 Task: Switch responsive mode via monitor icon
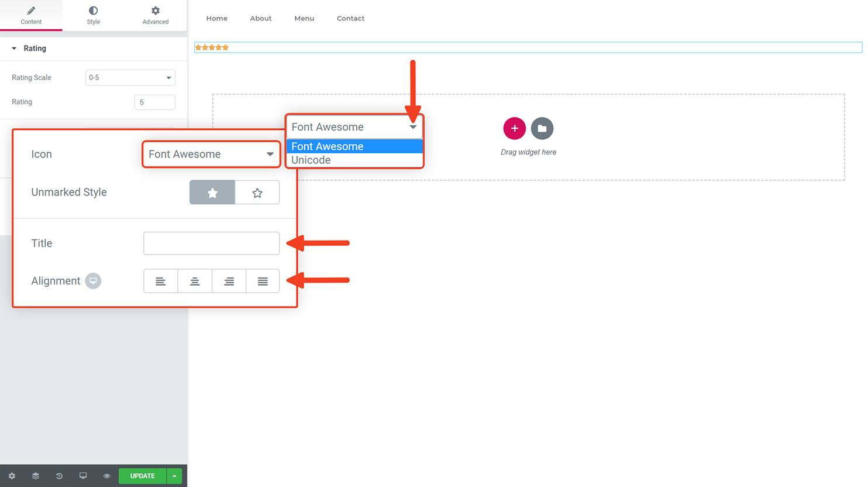pyautogui.click(x=83, y=476)
